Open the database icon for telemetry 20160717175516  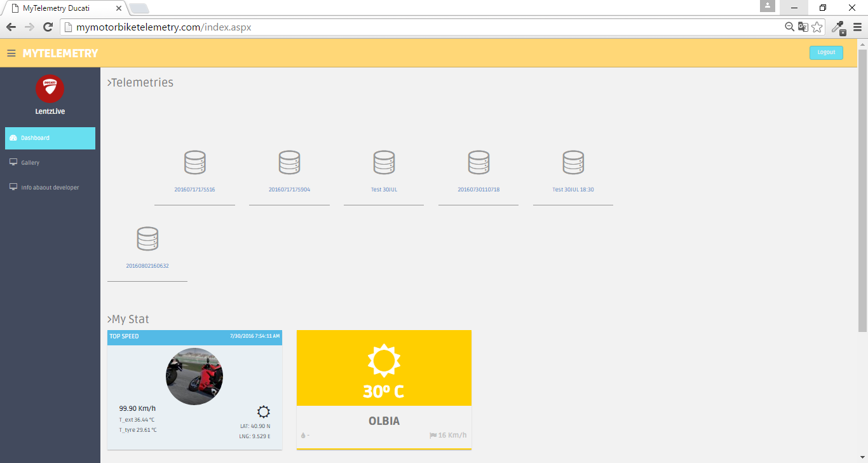[194, 163]
